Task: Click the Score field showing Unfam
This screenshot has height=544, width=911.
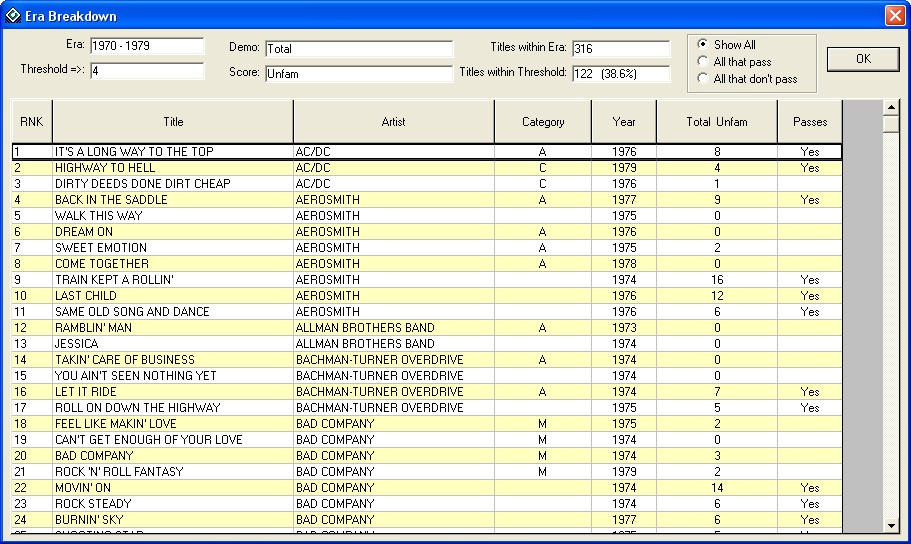Action: [358, 74]
